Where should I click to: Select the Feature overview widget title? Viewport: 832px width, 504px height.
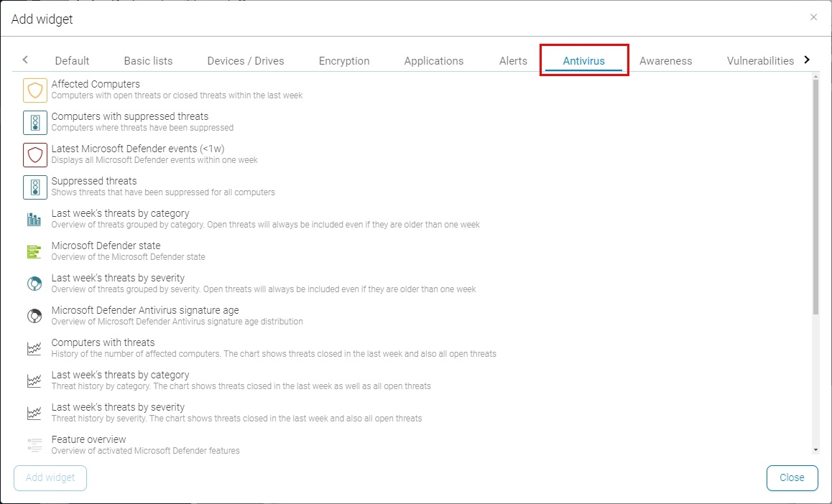click(88, 439)
